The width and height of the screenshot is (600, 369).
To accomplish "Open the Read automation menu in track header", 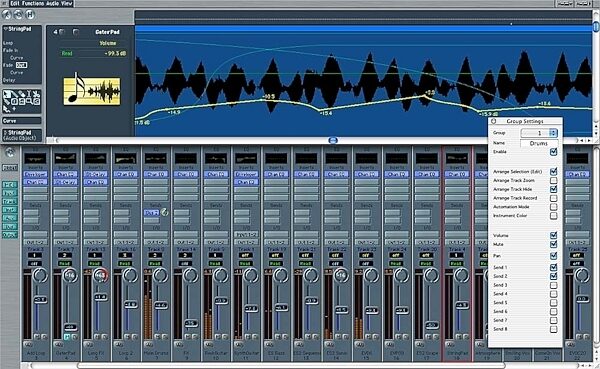I will pos(67,54).
